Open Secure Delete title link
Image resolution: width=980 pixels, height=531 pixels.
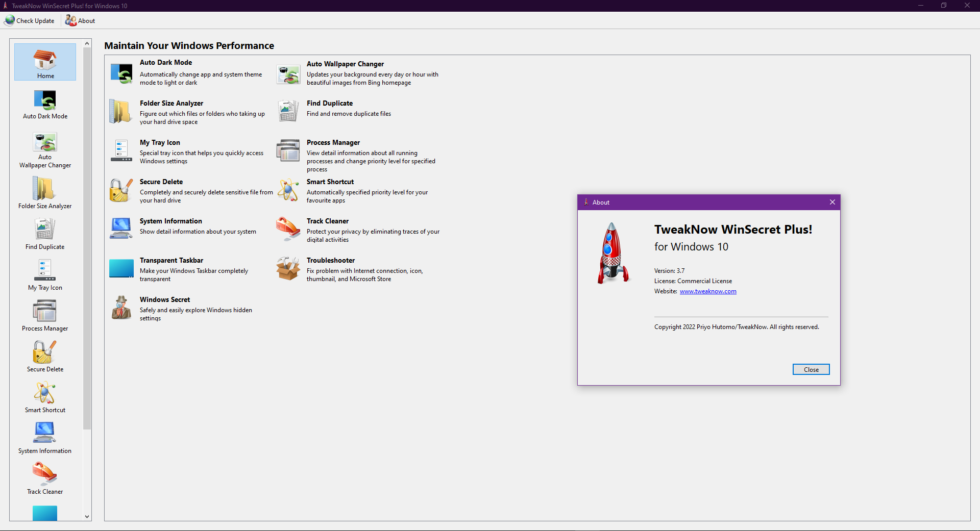point(161,182)
